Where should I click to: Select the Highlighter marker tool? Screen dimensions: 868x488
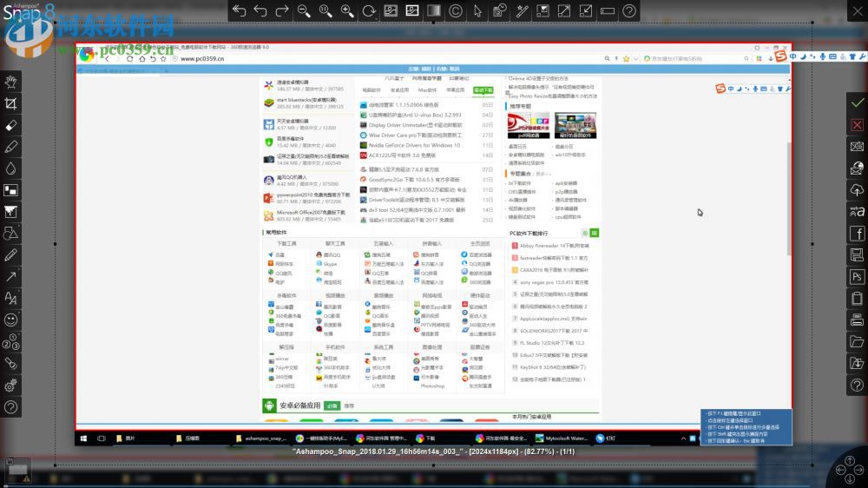click(x=10, y=147)
